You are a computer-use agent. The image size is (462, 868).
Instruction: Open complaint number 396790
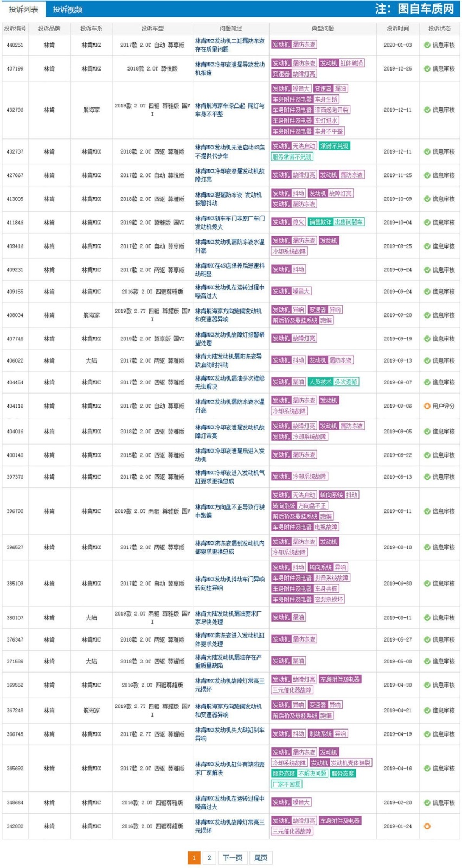tap(15, 511)
